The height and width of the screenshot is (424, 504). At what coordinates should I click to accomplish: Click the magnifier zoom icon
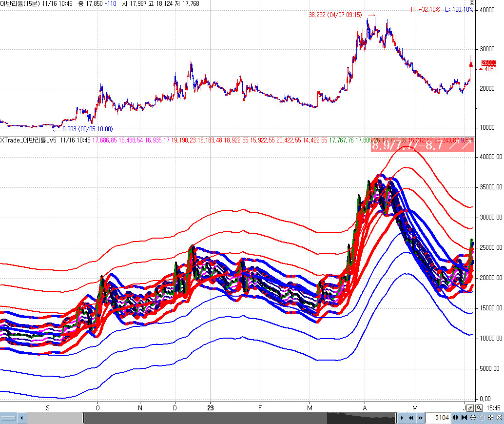click(x=479, y=408)
